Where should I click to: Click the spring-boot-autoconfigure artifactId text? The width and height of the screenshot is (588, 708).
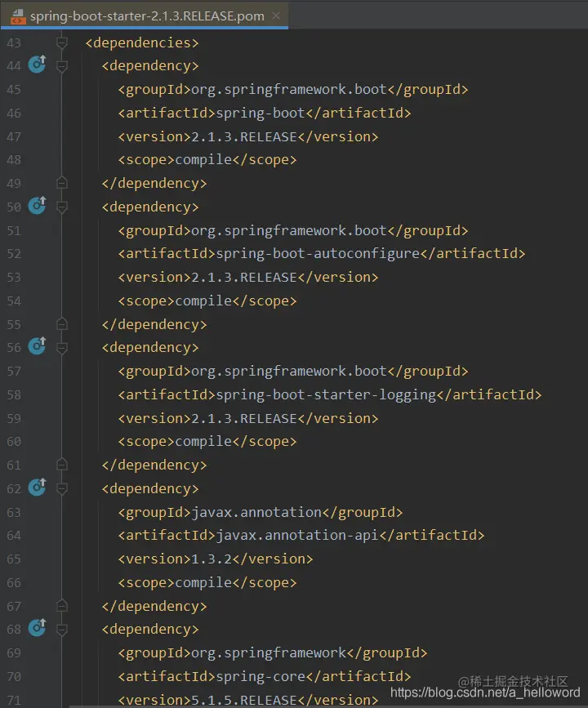318,254
